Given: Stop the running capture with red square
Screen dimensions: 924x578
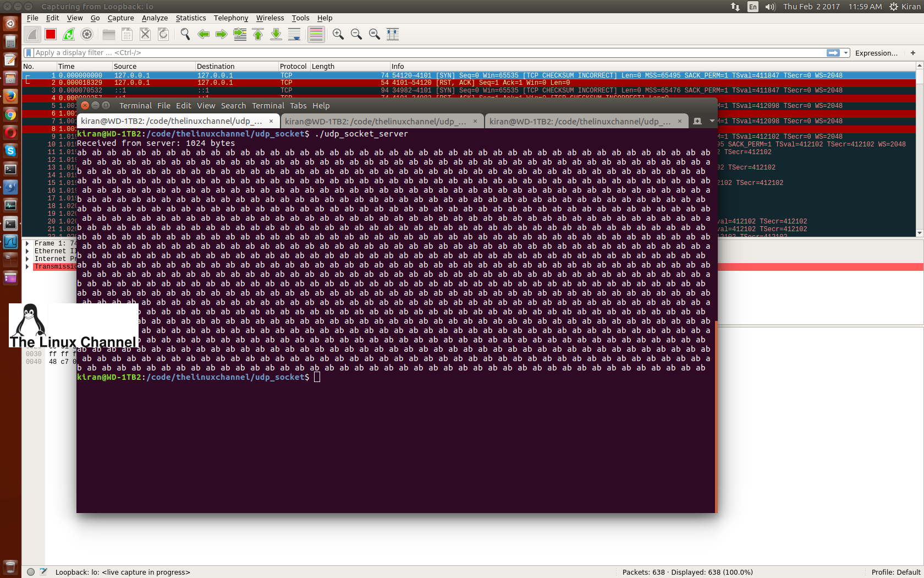Looking at the screenshot, I should point(51,34).
